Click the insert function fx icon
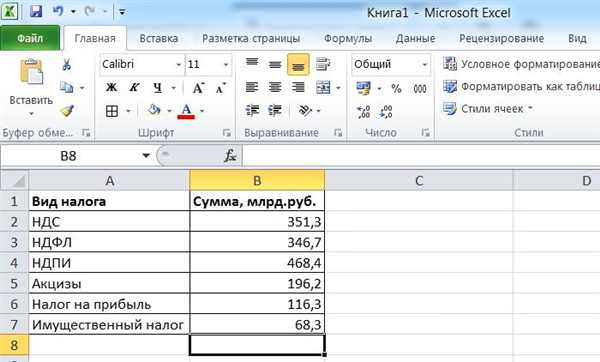Screen dimensions: 600x362 tap(230, 156)
